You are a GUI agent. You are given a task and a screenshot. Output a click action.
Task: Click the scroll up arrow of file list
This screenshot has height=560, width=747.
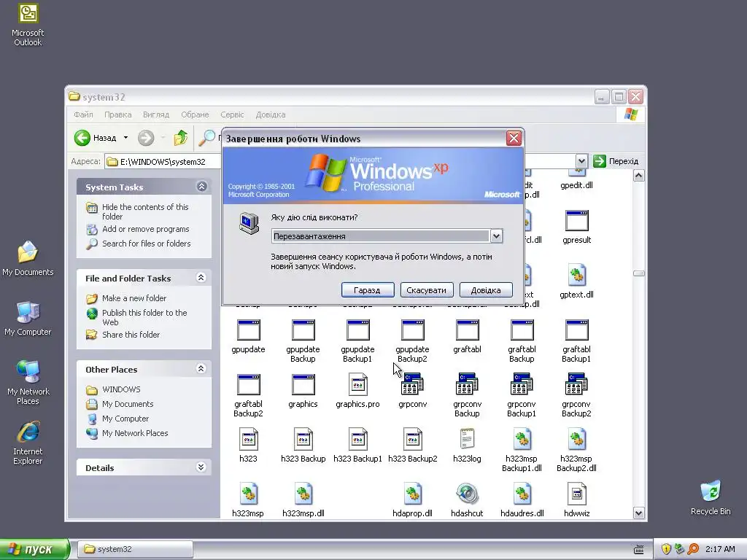(x=638, y=176)
